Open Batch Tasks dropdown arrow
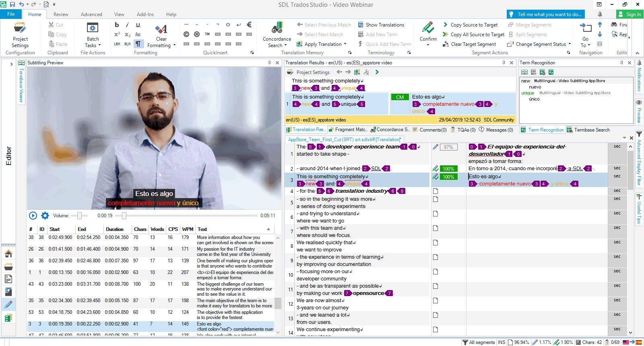The height and width of the screenshot is (346, 644). tap(99, 45)
